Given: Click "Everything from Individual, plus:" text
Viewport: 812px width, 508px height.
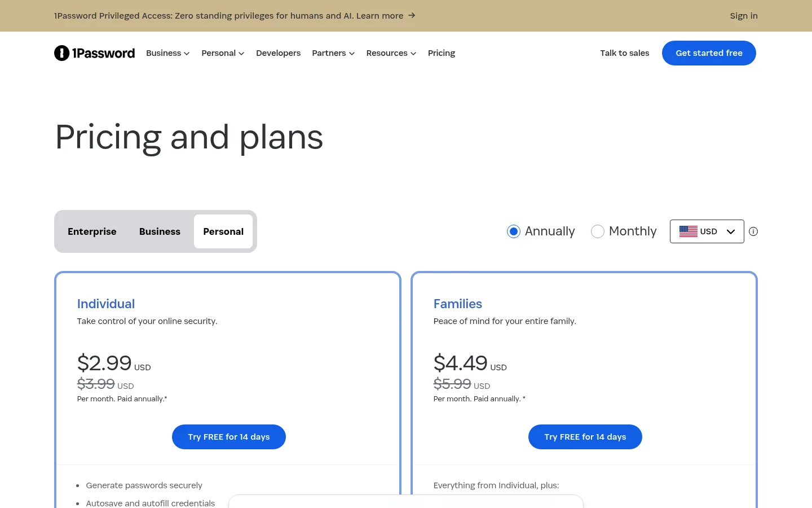Looking at the screenshot, I should 496,485.
